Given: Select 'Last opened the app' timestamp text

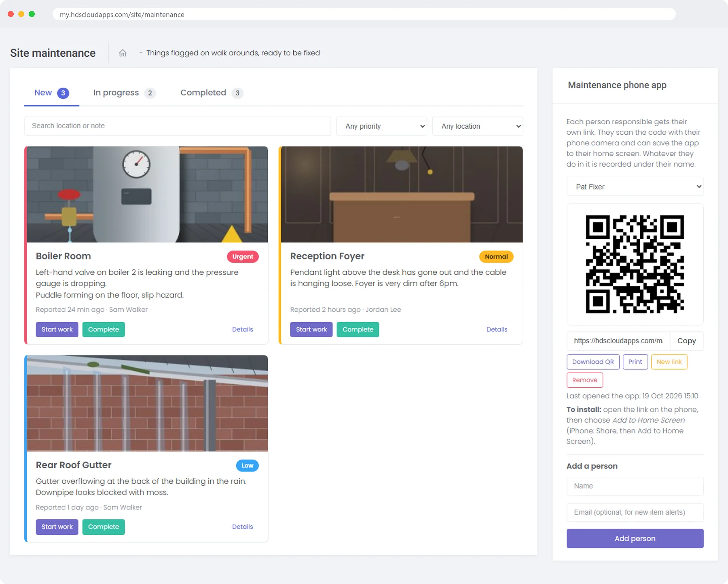Looking at the screenshot, I should pyautogui.click(x=633, y=396).
